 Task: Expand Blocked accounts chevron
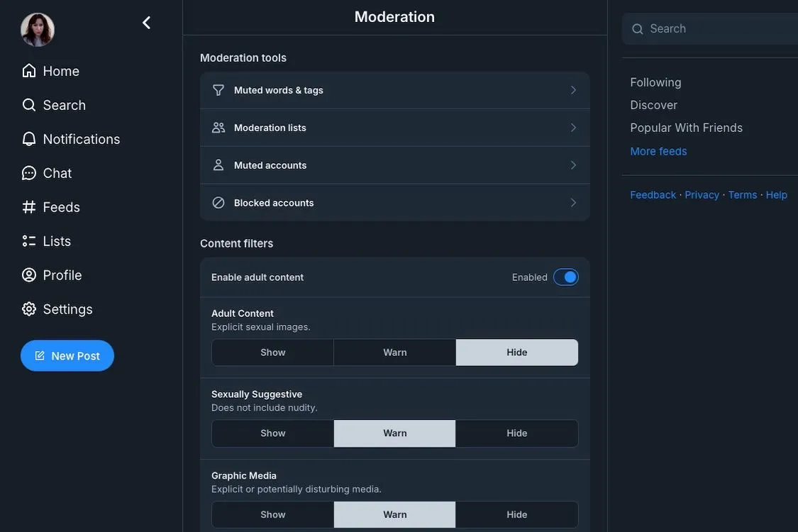pos(573,203)
